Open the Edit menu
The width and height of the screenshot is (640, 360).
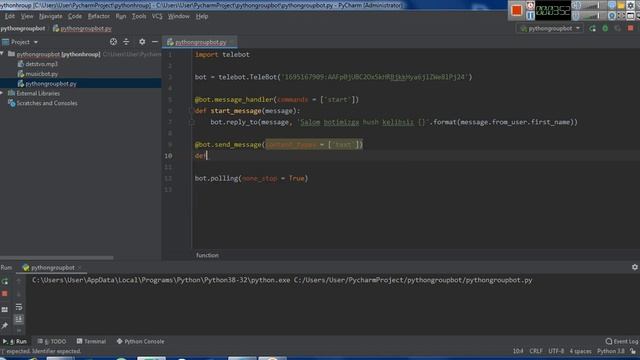[x=9, y=16]
